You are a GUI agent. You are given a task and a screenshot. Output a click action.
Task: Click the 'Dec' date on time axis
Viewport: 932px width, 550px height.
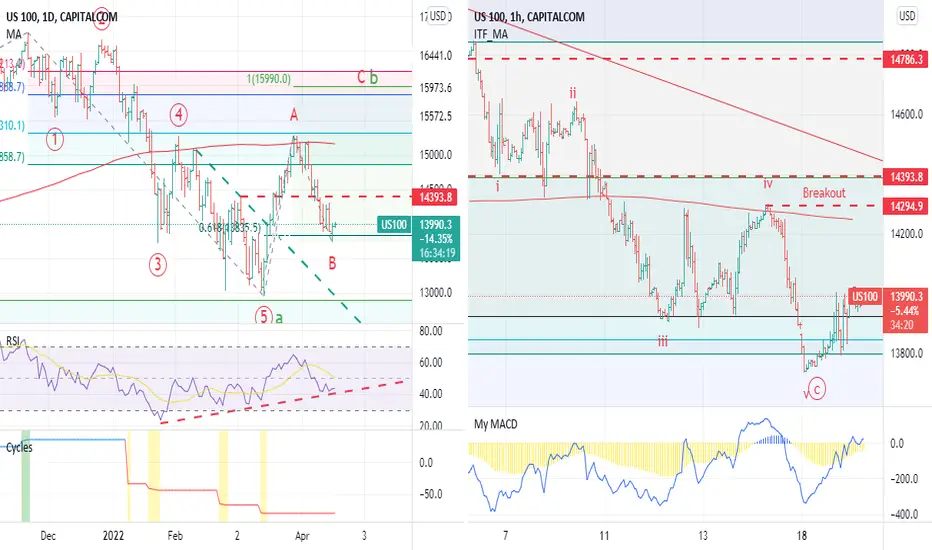click(48, 536)
